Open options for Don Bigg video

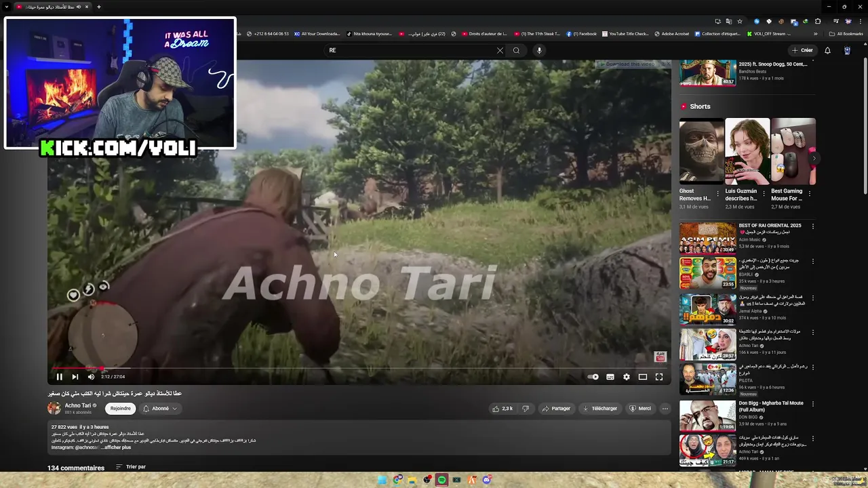[x=812, y=403]
